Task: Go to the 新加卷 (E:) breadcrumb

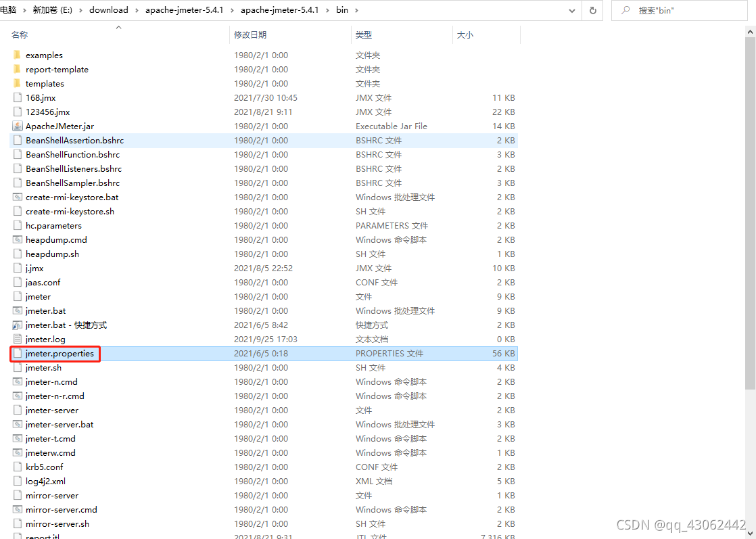Action: click(53, 10)
